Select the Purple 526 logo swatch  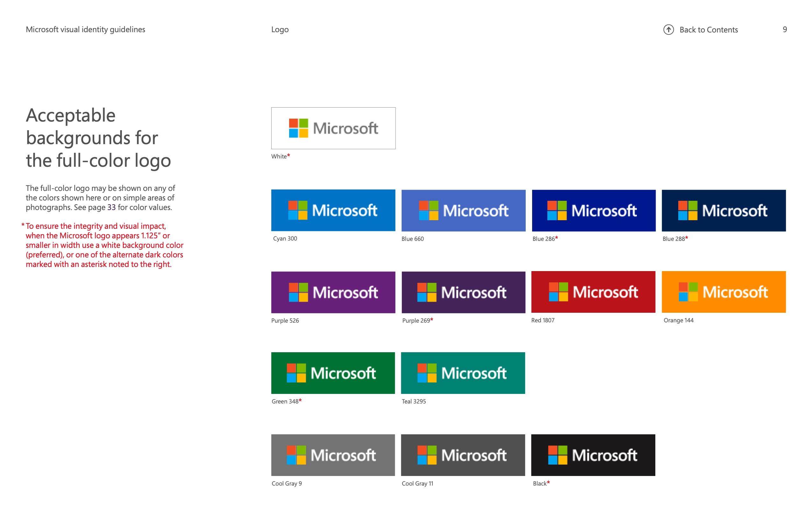(x=333, y=292)
